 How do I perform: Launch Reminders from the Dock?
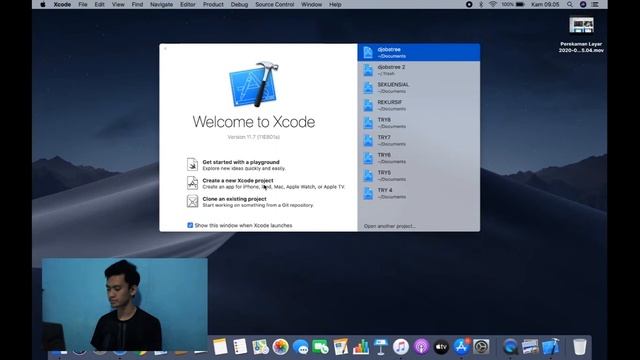point(240,347)
